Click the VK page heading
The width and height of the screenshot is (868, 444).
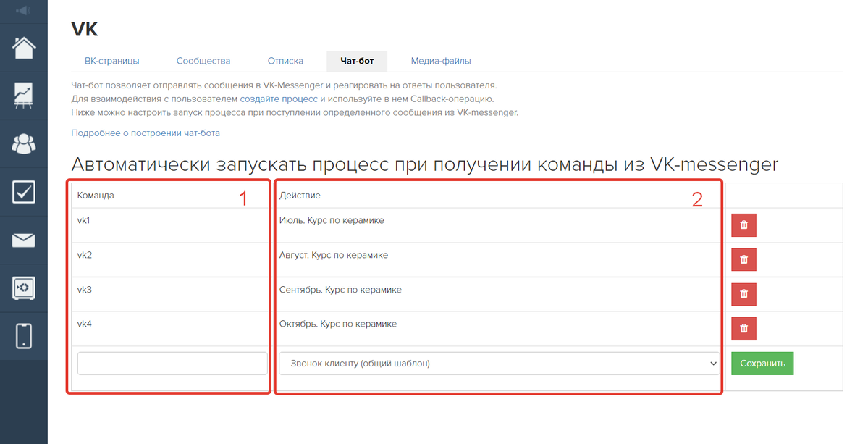(85, 30)
